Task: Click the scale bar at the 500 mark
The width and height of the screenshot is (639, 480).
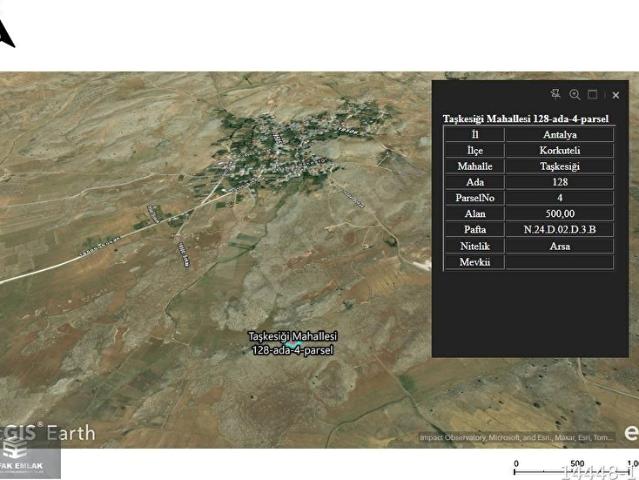Action: pos(577,466)
